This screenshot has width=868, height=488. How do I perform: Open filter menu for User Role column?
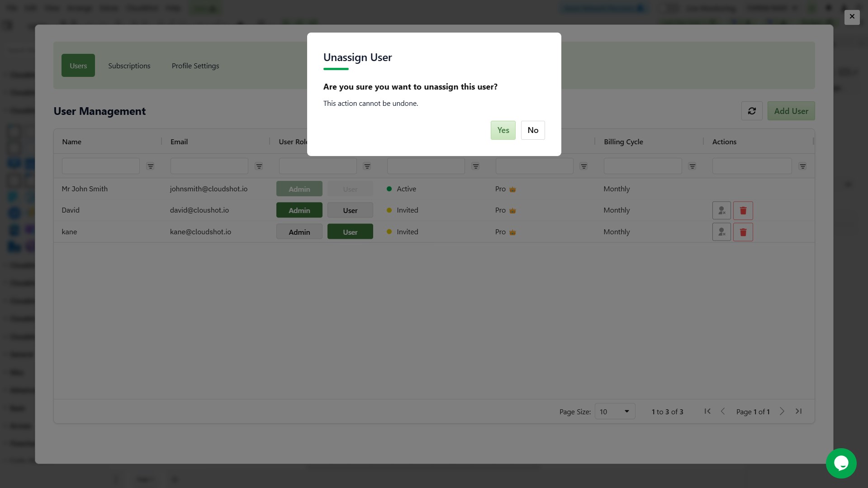click(x=367, y=166)
